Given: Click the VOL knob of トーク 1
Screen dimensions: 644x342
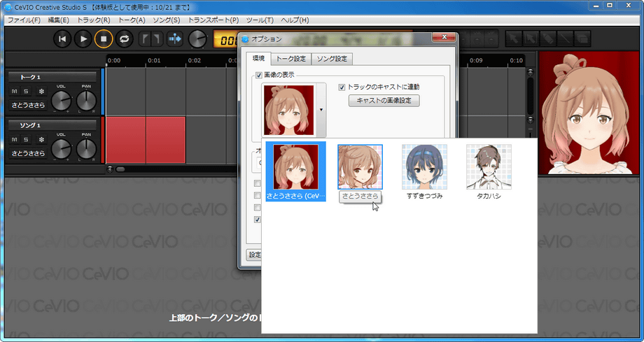Looking at the screenshot, I should (61, 101).
